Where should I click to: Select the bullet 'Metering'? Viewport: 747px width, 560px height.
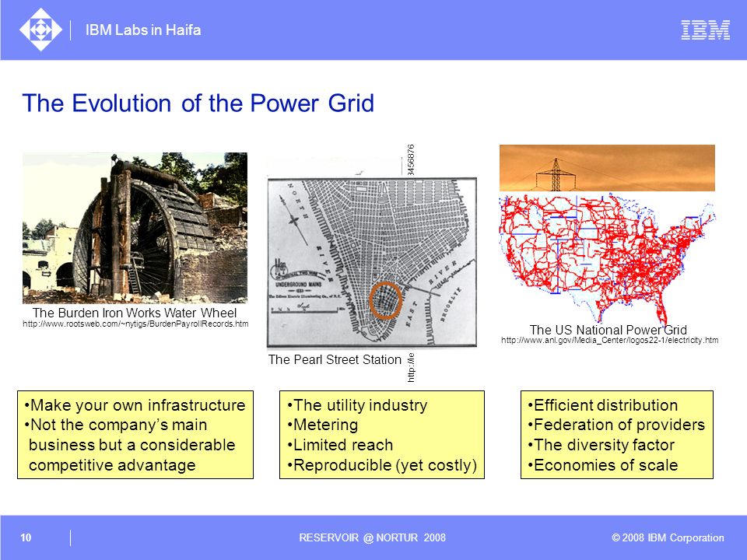[322, 425]
